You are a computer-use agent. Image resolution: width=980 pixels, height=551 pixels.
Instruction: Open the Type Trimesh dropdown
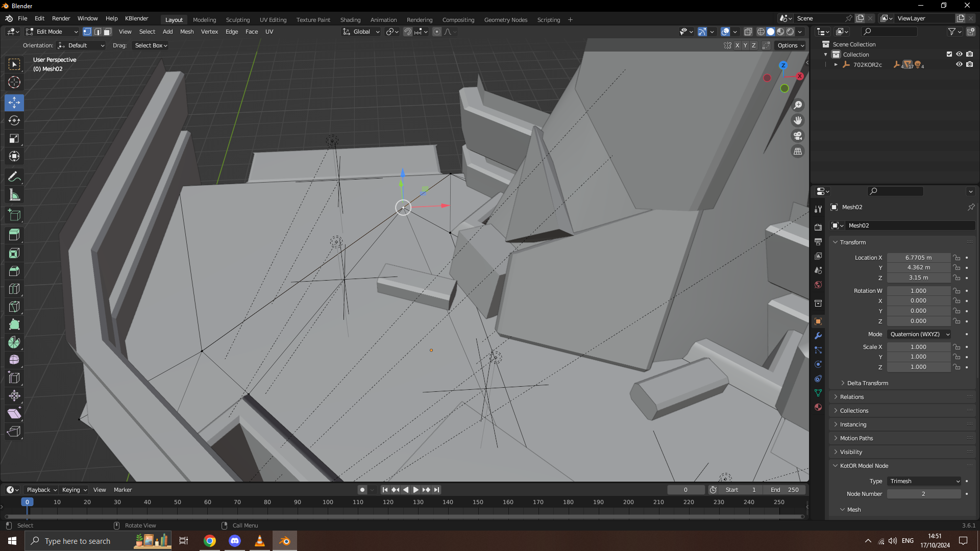point(924,481)
